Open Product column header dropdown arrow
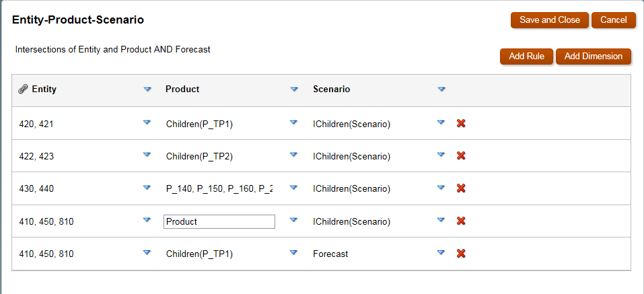The image size is (644, 294). [x=294, y=89]
